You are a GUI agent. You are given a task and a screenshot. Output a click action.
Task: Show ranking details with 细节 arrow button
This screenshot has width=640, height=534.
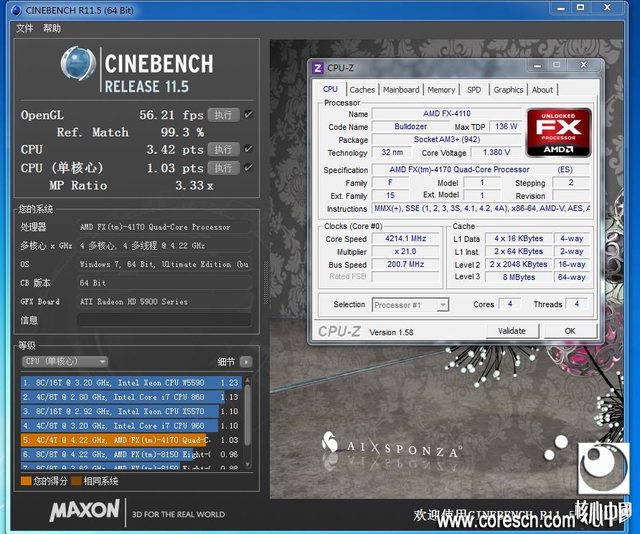click(x=246, y=362)
